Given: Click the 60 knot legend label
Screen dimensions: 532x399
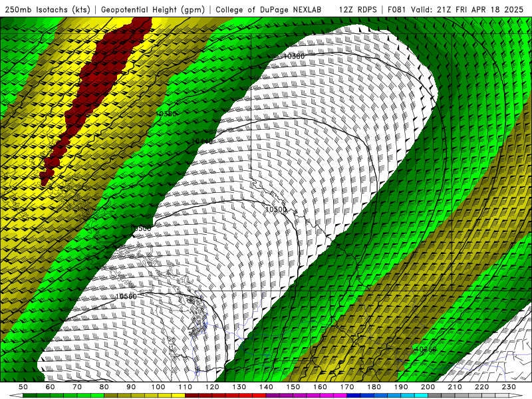Looking at the screenshot, I should tap(51, 387).
